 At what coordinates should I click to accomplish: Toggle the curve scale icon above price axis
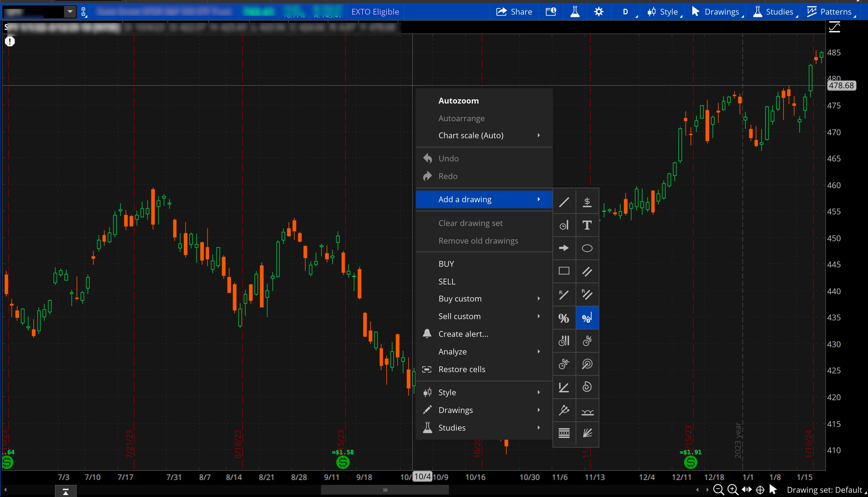pyautogui.click(x=834, y=27)
